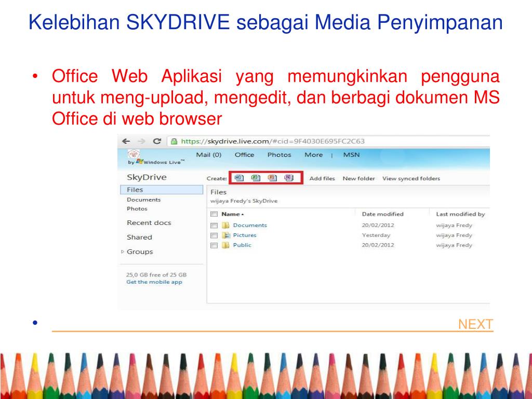Check the Pictures row checkbox
This screenshot has width=532, height=399.
[214, 235]
